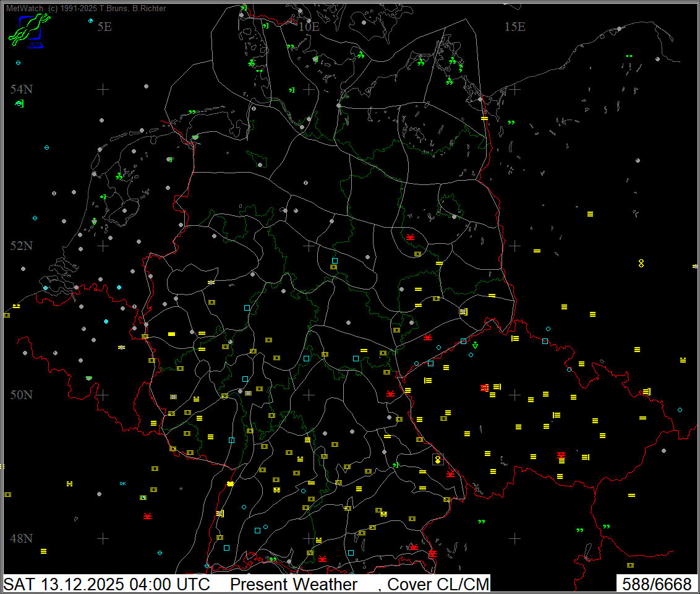Click the 48N latitude label
700x594 pixels.
point(22,538)
